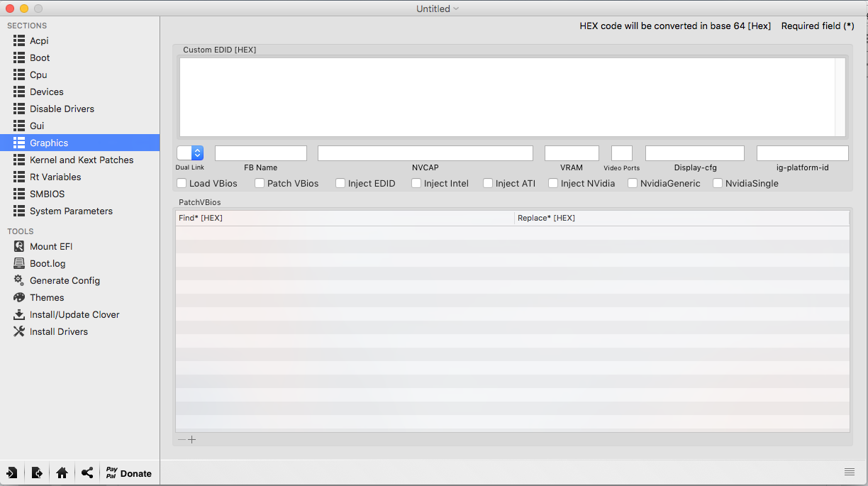Open the Install Drivers wrench tool
The height and width of the screenshot is (486, 868).
click(19, 331)
